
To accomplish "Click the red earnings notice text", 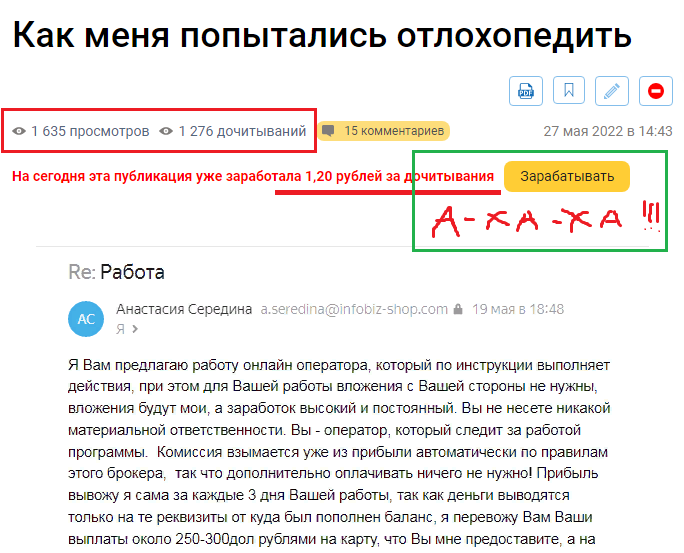I will [253, 176].
